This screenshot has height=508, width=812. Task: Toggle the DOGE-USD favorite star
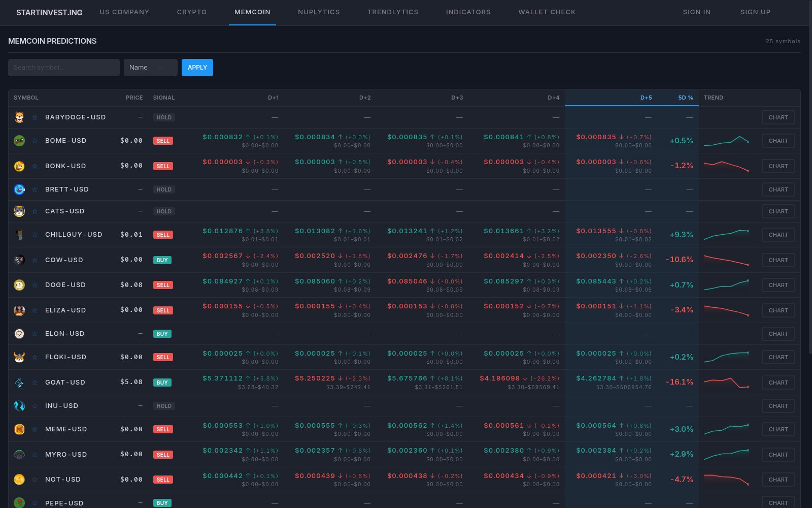click(35, 285)
